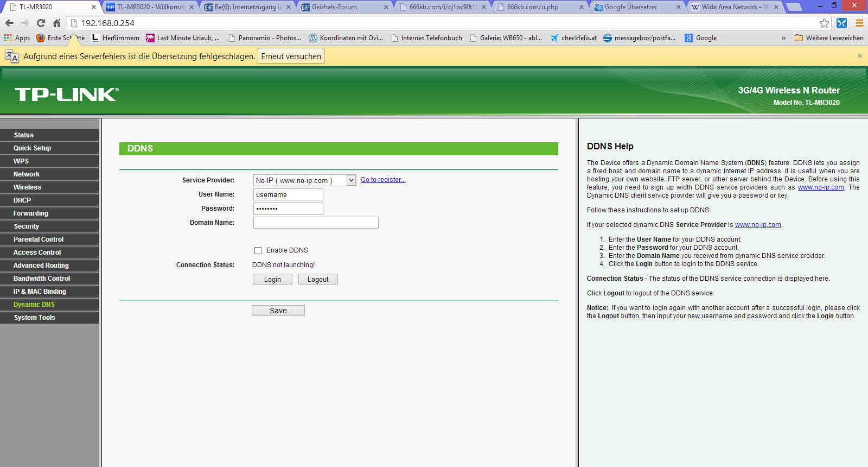Reload the current page
Image resolution: width=868 pixels, height=467 pixels.
coord(41,23)
